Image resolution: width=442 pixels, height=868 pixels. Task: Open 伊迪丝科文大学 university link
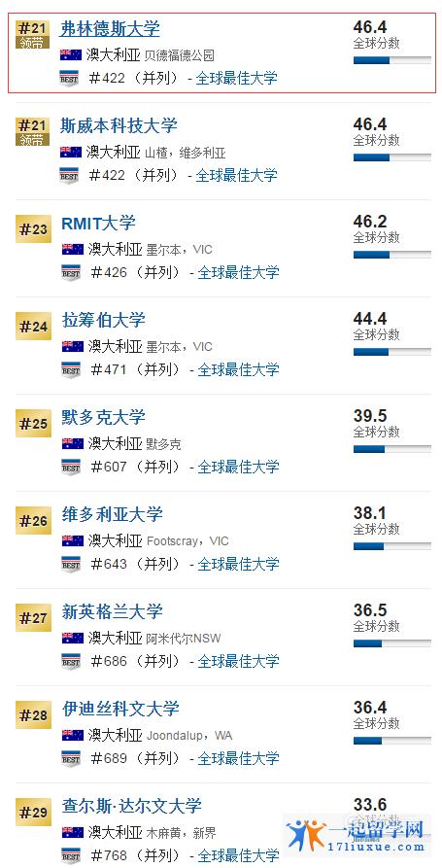point(120,709)
